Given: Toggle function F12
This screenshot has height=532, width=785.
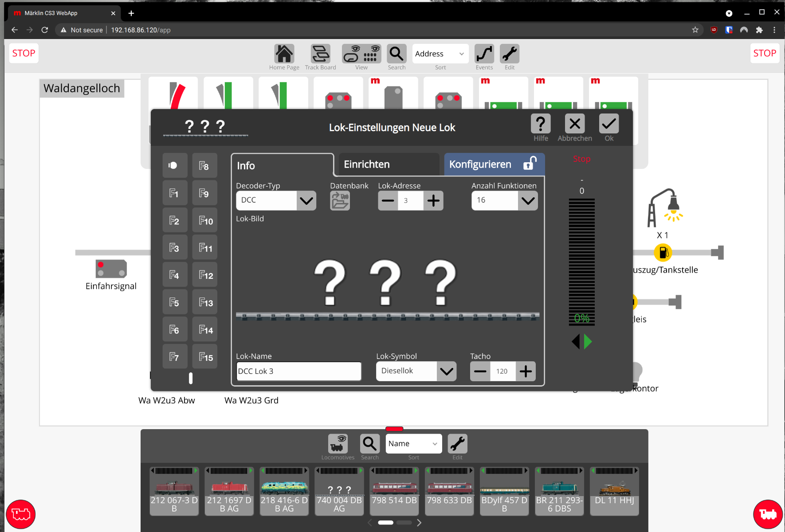Looking at the screenshot, I should click(x=205, y=275).
